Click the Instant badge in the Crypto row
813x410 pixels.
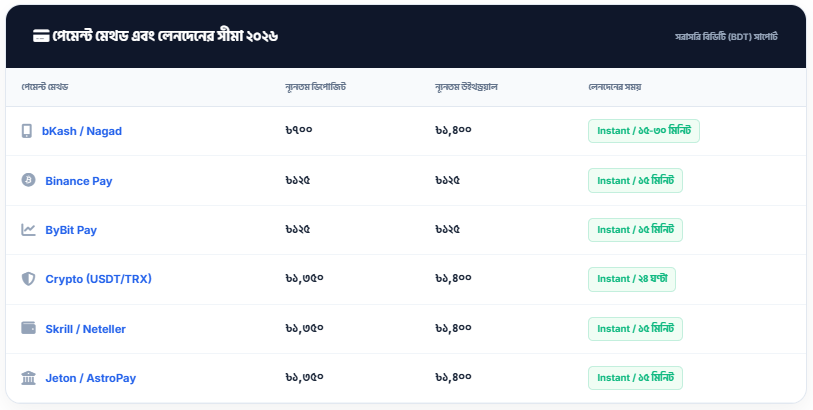click(632, 279)
